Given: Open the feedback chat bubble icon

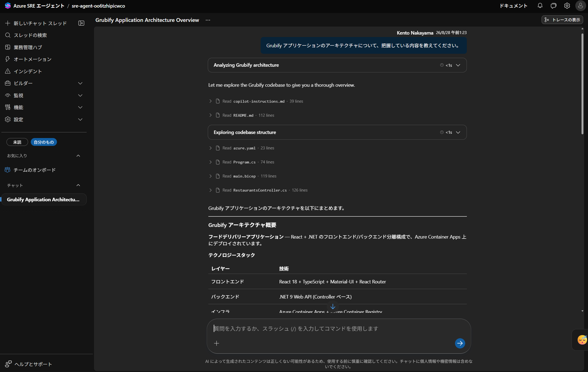Looking at the screenshot, I should pos(553,6).
